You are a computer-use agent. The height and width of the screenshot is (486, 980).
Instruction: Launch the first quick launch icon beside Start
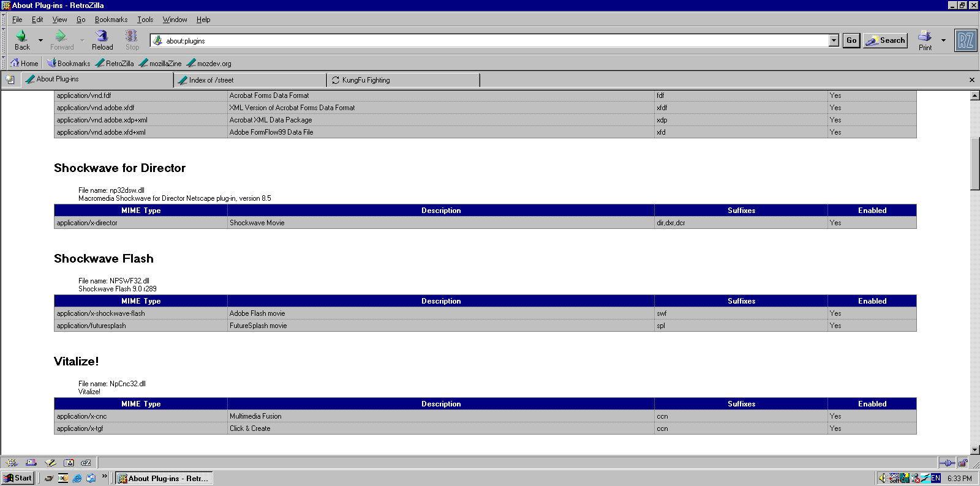[49, 479]
